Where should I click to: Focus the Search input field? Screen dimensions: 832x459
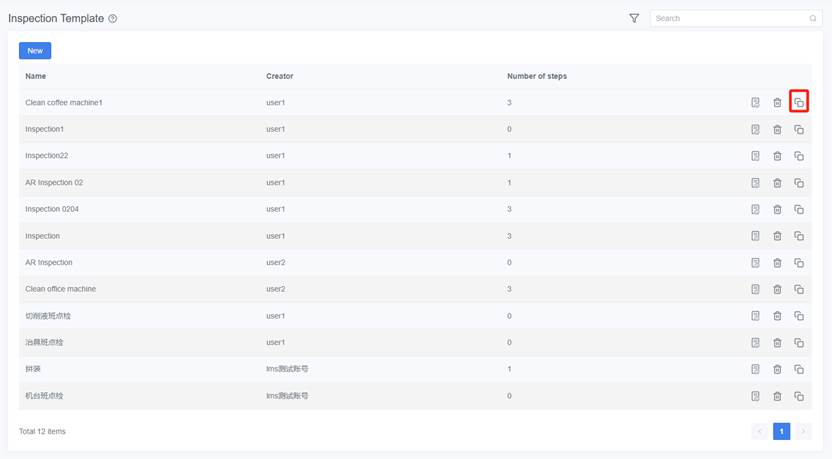[x=730, y=18]
